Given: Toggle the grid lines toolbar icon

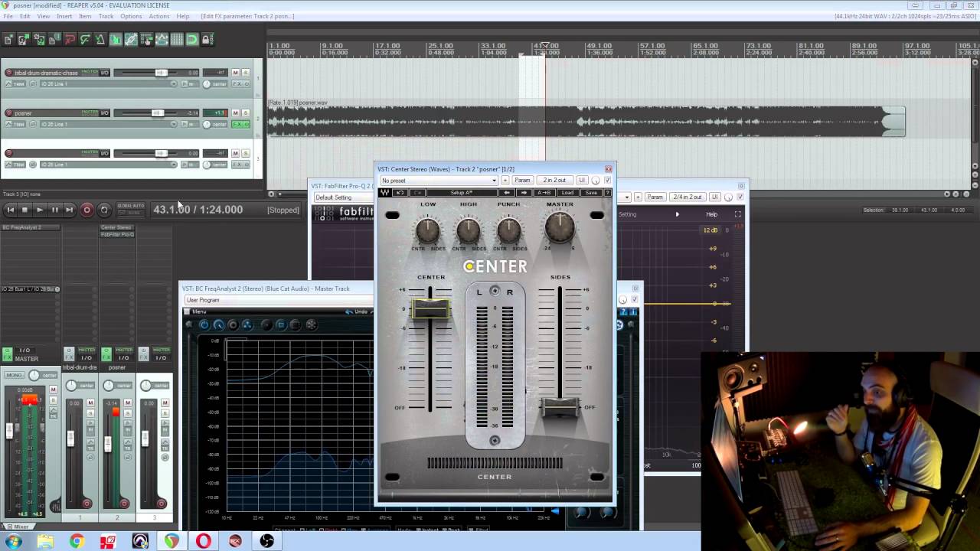Looking at the screenshot, I should click(177, 40).
